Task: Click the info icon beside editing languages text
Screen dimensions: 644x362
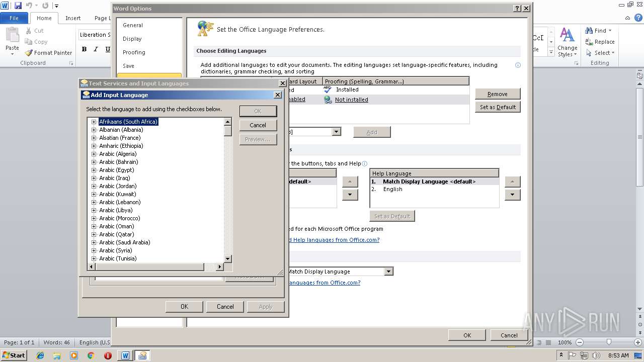Action: point(518,65)
